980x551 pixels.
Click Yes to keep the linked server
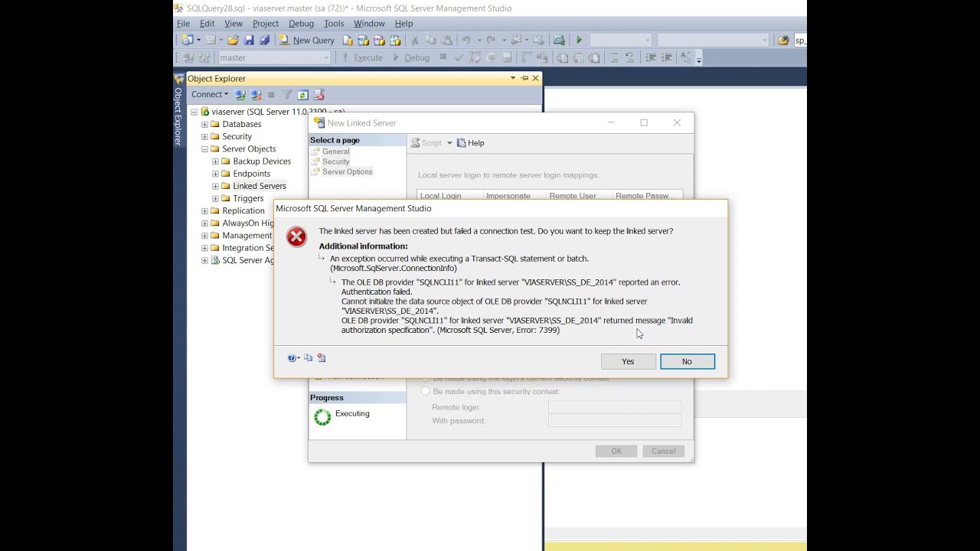pyautogui.click(x=628, y=361)
